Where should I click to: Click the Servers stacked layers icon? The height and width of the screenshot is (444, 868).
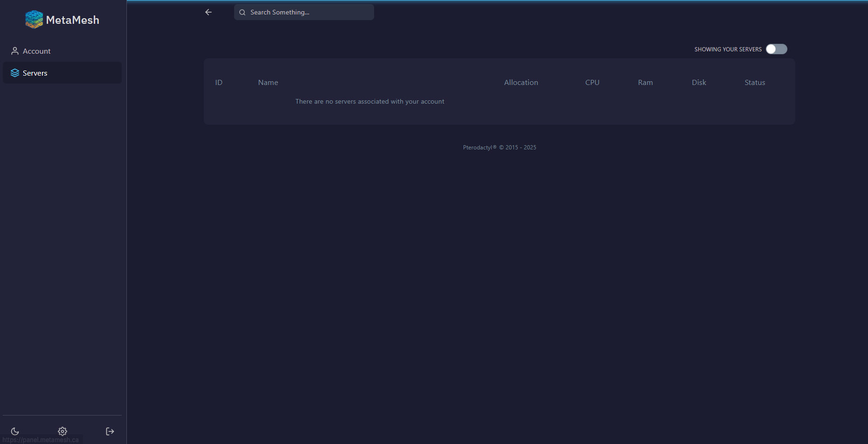pyautogui.click(x=15, y=73)
